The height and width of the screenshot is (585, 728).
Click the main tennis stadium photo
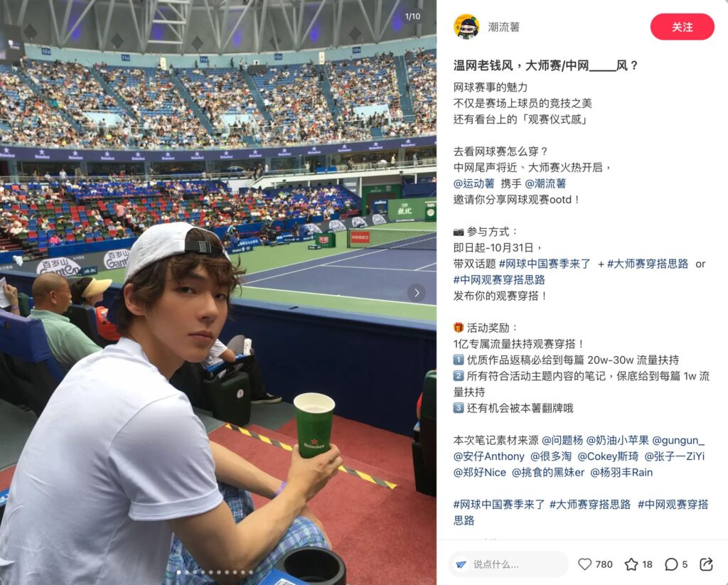[218, 293]
